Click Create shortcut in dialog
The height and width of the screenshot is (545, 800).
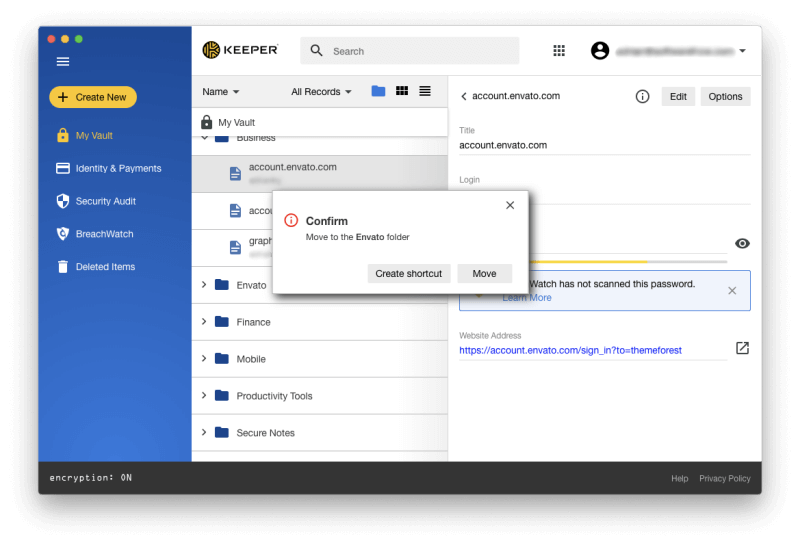(409, 274)
